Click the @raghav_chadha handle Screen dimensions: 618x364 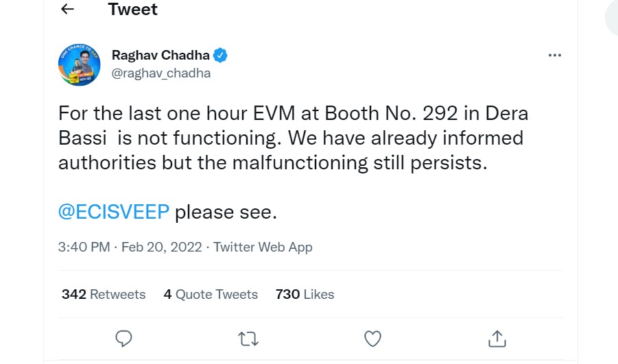(161, 73)
